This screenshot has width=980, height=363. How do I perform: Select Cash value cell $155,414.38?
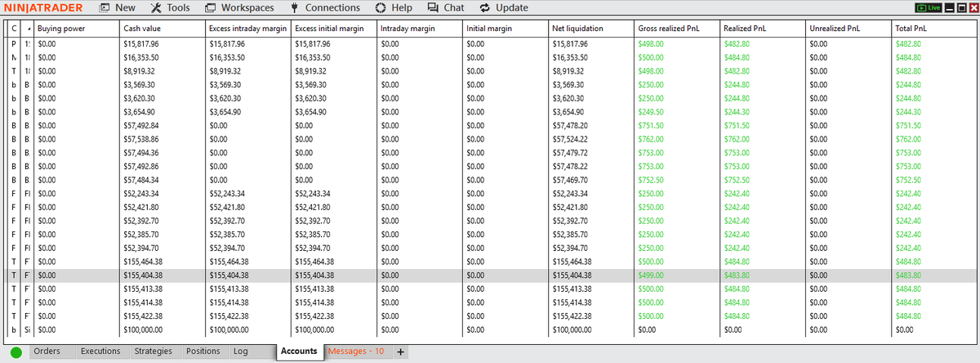tap(162, 302)
